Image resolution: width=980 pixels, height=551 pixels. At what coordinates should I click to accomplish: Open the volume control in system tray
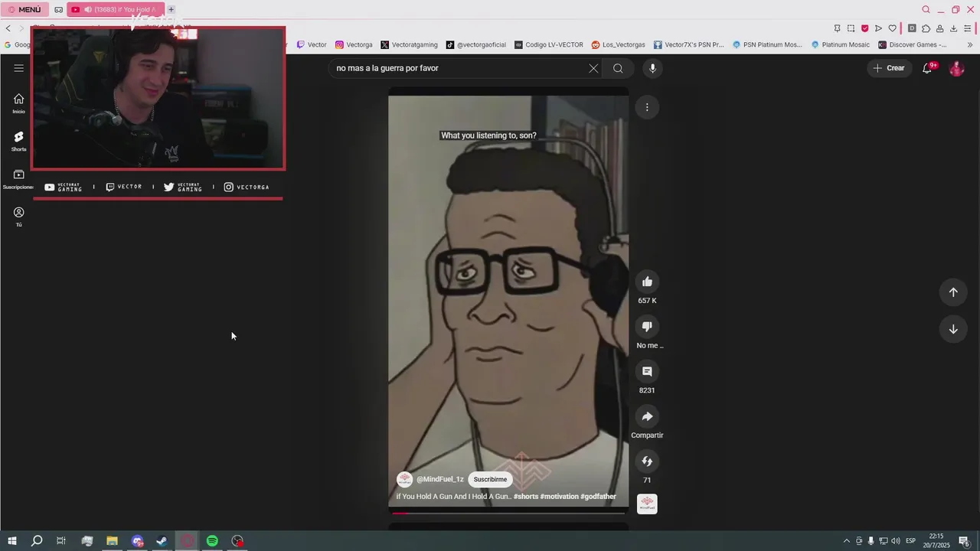896,541
